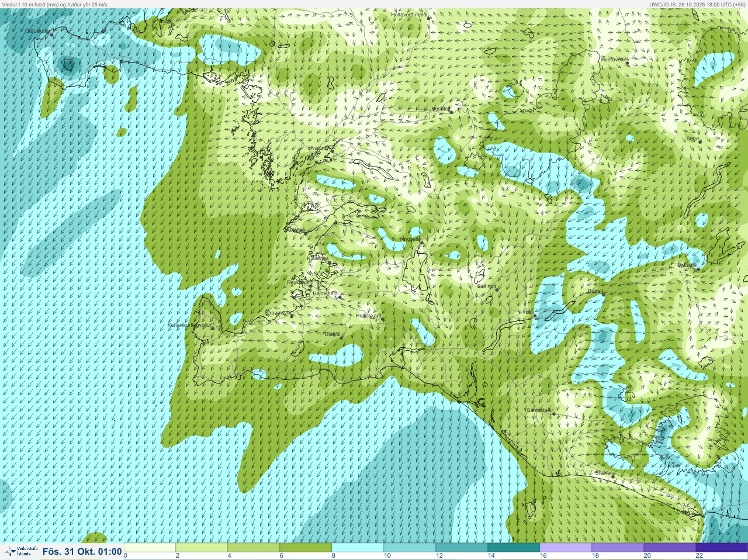Click the Sámsstaðir station label

(x=539, y=410)
